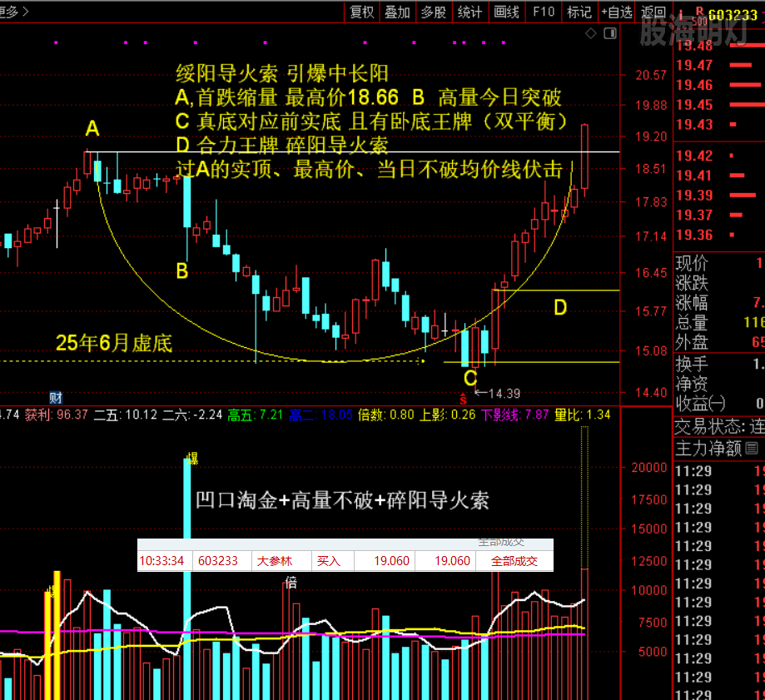Click the 量比: 1.34 indicator value
Image resolution: width=765 pixels, height=700 pixels.
coord(583,415)
